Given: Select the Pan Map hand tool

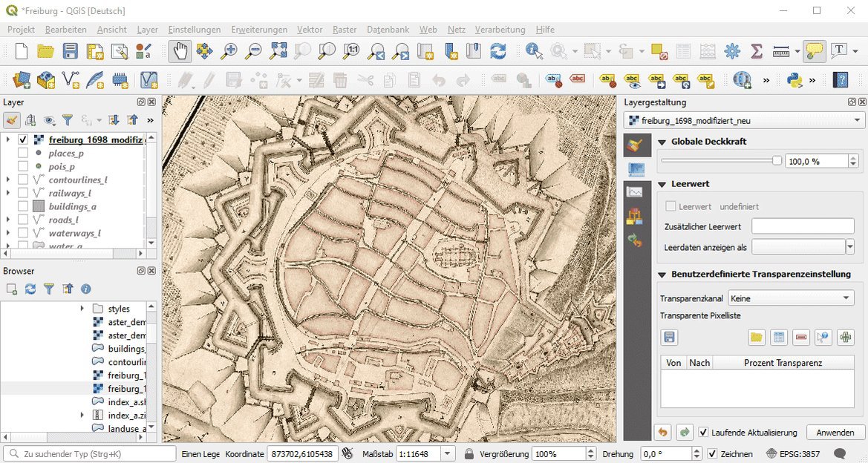Looking at the screenshot, I should point(180,51).
